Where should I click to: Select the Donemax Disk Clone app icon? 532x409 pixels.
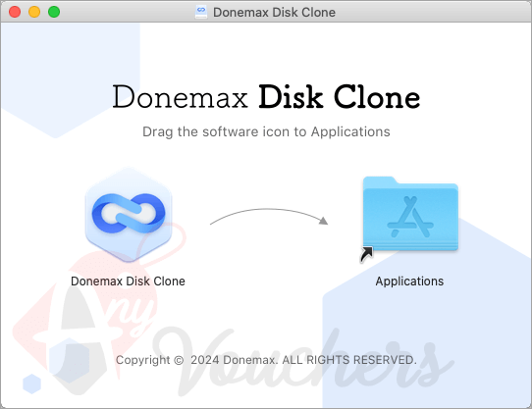[x=129, y=216]
